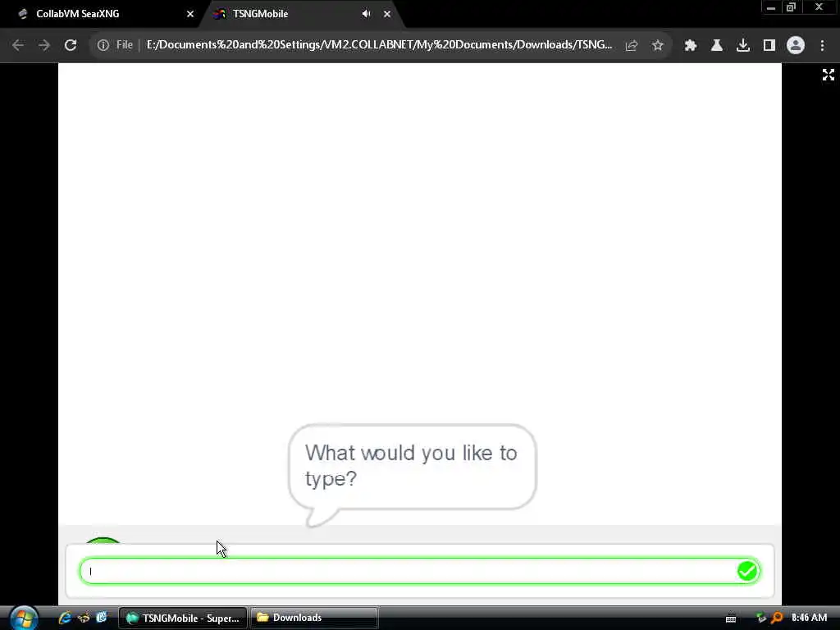Open the Chrome three-dot menu
The width and height of the screenshot is (840, 630).
[822, 46]
